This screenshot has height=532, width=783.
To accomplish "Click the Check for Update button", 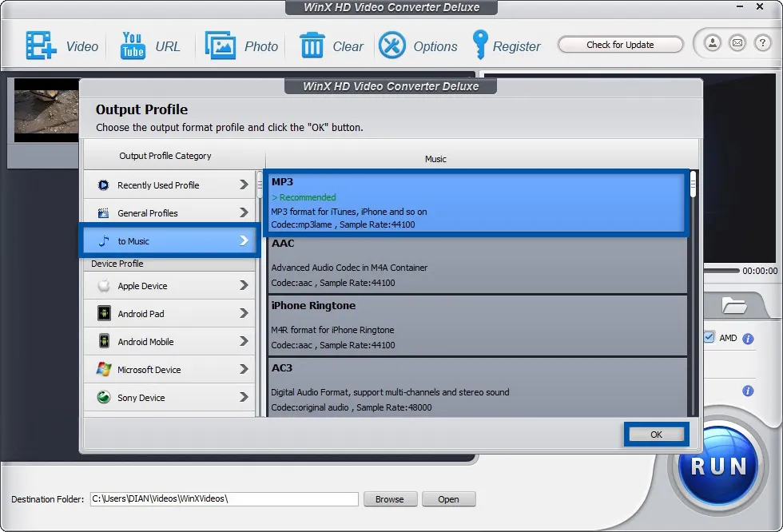I will coord(620,45).
